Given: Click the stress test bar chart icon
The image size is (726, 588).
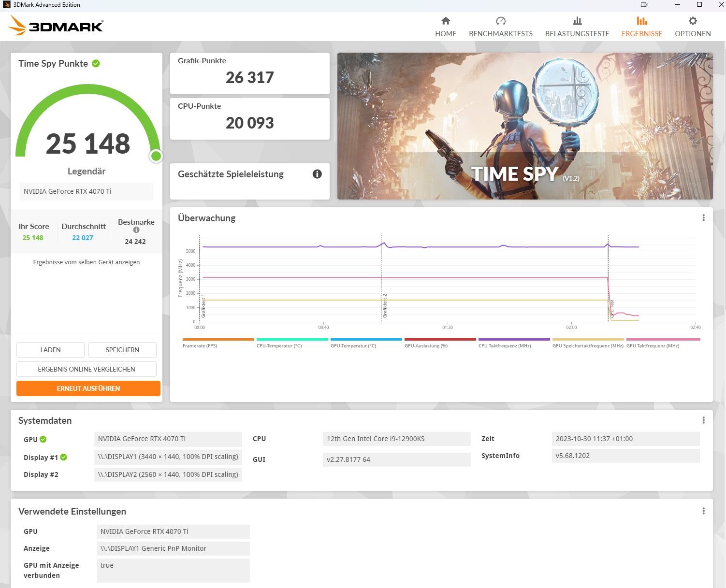Looking at the screenshot, I should (577, 21).
